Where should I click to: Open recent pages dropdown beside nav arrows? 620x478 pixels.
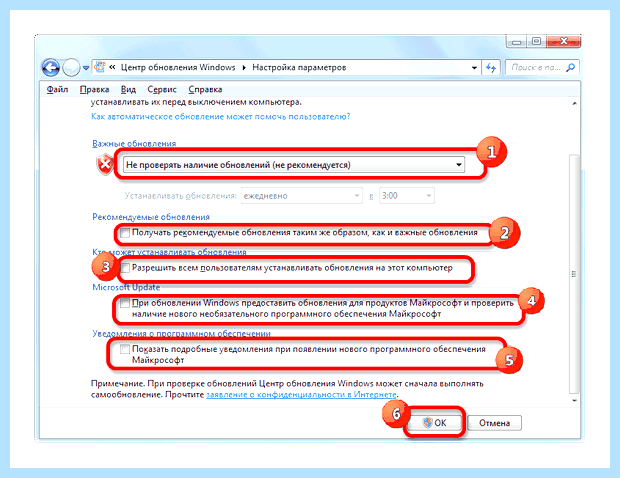[86, 68]
